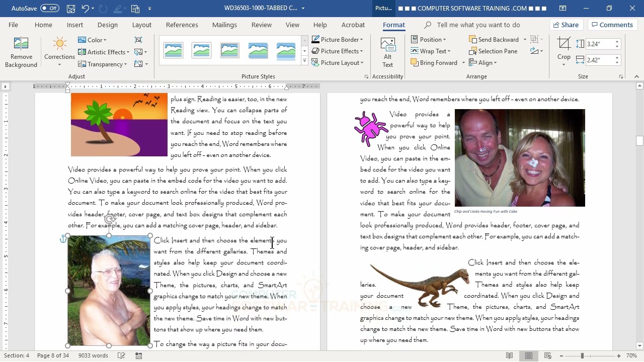
Task: Click the rotation handle above the selected photo
Action: [109, 219]
